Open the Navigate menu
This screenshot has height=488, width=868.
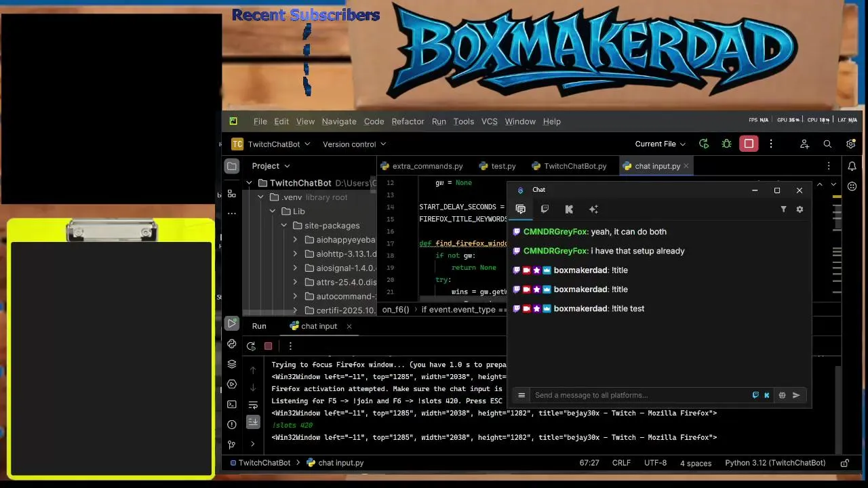tap(339, 121)
